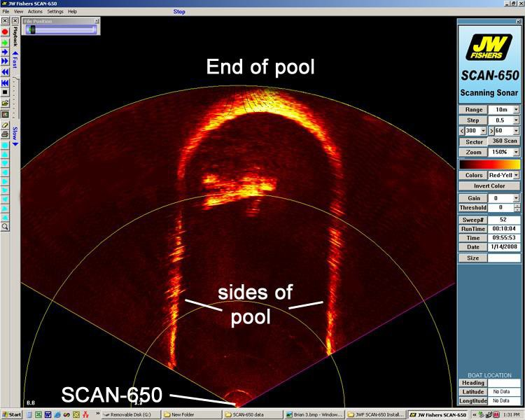Click the Latitude No Data field
This screenshot has width=525, height=420.
[504, 391]
